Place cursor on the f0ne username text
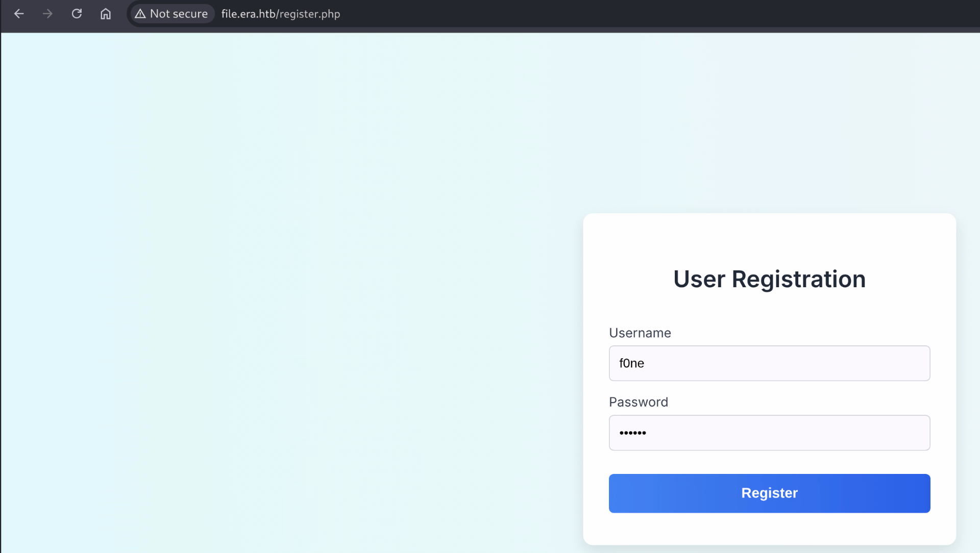The image size is (980, 553). point(631,363)
